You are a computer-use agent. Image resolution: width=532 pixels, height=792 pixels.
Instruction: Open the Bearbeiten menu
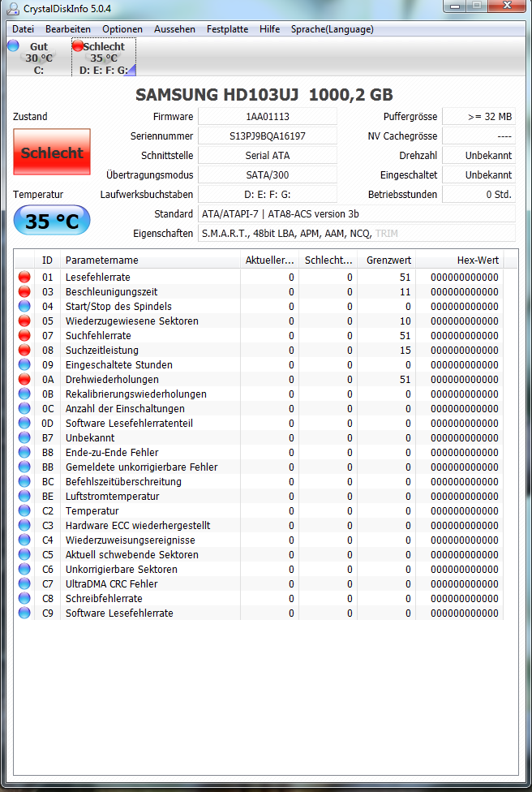coord(67,29)
